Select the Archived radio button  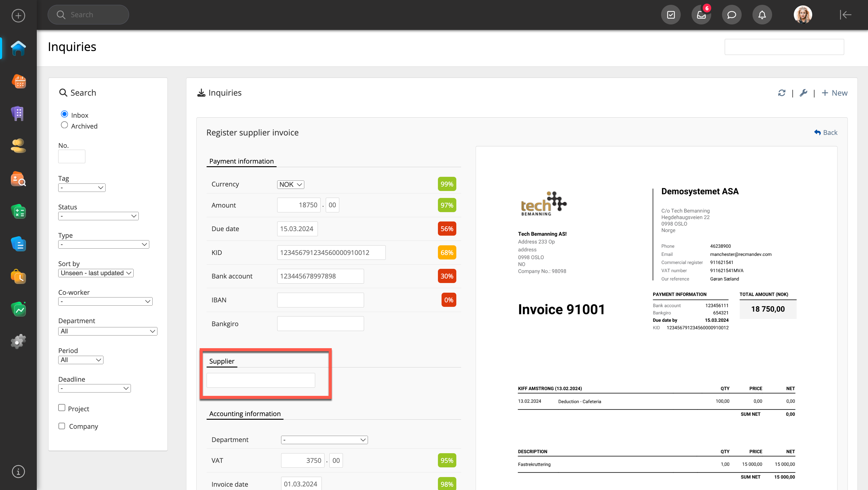tap(64, 125)
